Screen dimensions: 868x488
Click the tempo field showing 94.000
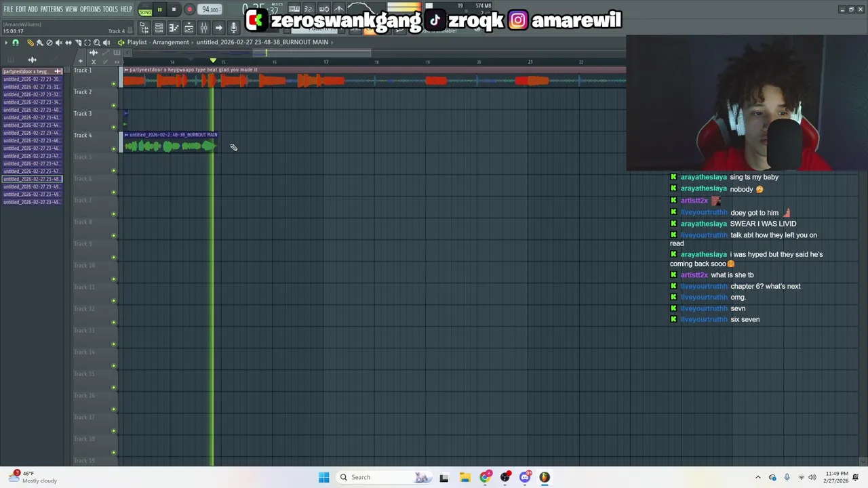pyautogui.click(x=210, y=9)
